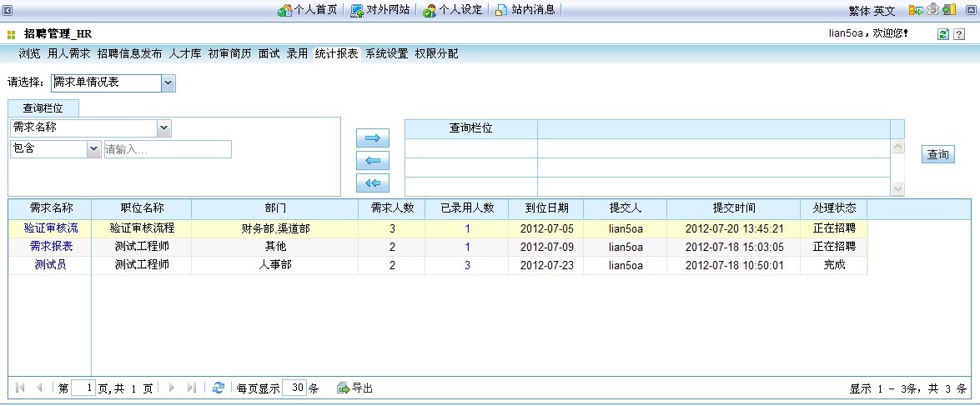The image size is (980, 406).
Task: Click the remove-all double left arrow
Action: 373,183
